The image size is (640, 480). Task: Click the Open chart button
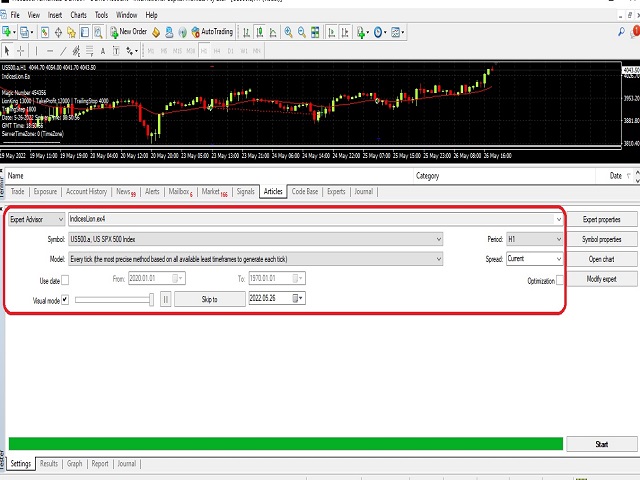coord(602,259)
